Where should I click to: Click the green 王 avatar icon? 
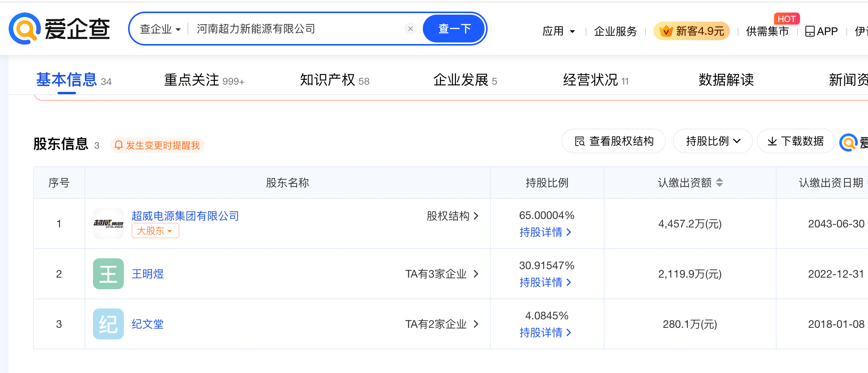(x=108, y=274)
